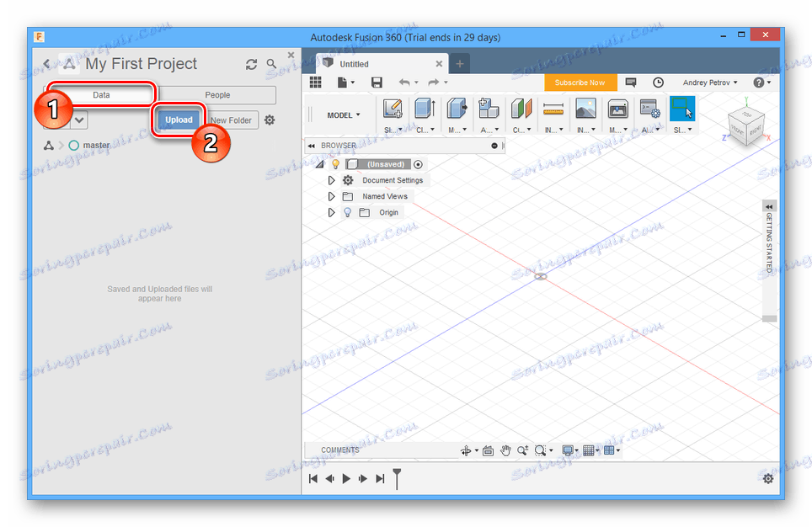Activate the Select tool icon
The height and width of the screenshot is (527, 812).
point(682,109)
